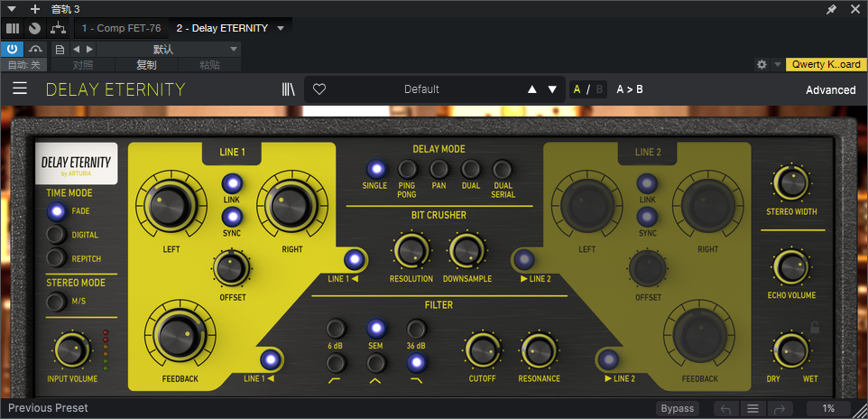Viewport: 868px width, 419px height.
Task: Load previous preset with up arrow
Action: point(532,89)
